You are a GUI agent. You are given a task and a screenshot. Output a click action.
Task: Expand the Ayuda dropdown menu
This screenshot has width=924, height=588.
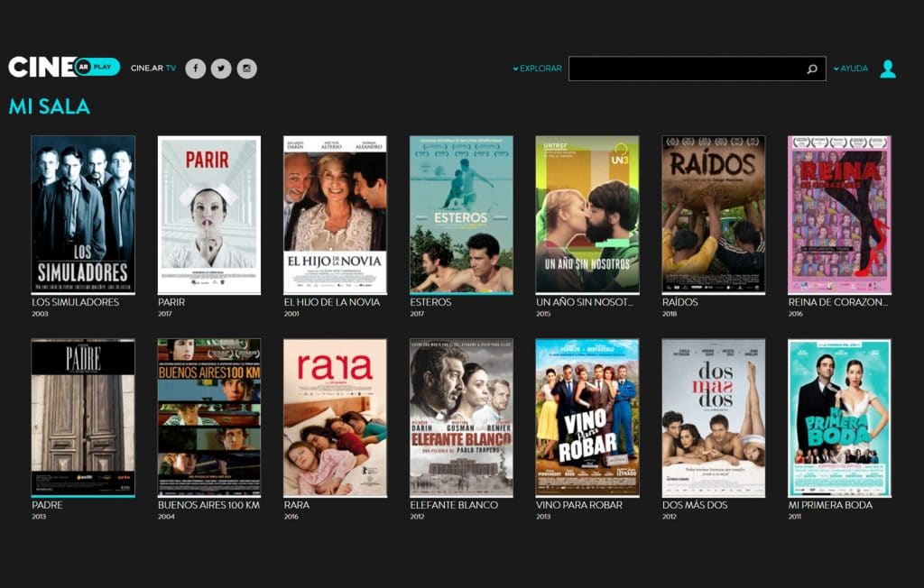(851, 69)
